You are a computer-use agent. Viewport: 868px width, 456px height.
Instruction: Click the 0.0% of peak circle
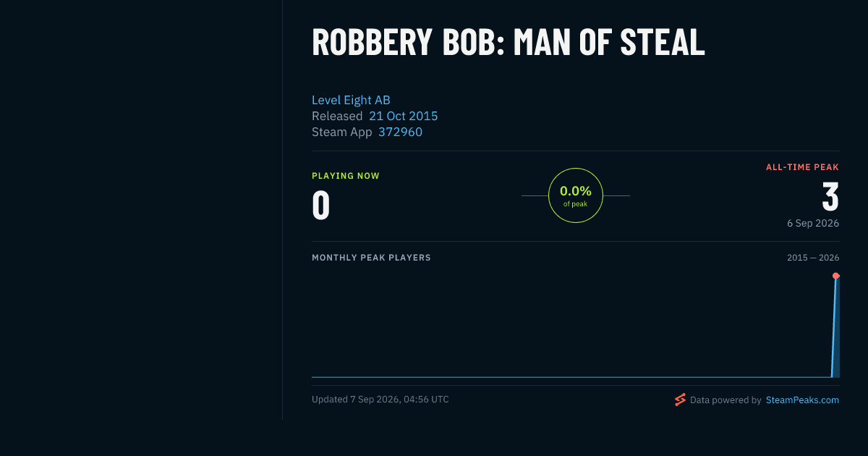coord(576,195)
